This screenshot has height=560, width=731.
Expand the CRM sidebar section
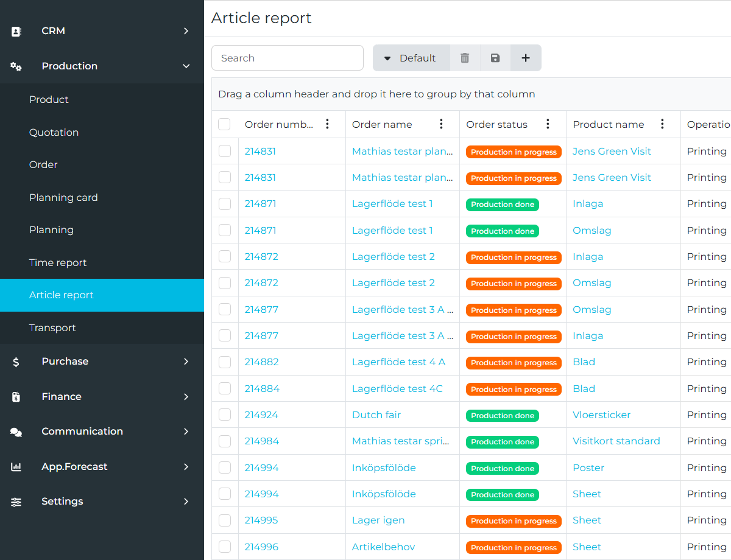click(x=186, y=31)
